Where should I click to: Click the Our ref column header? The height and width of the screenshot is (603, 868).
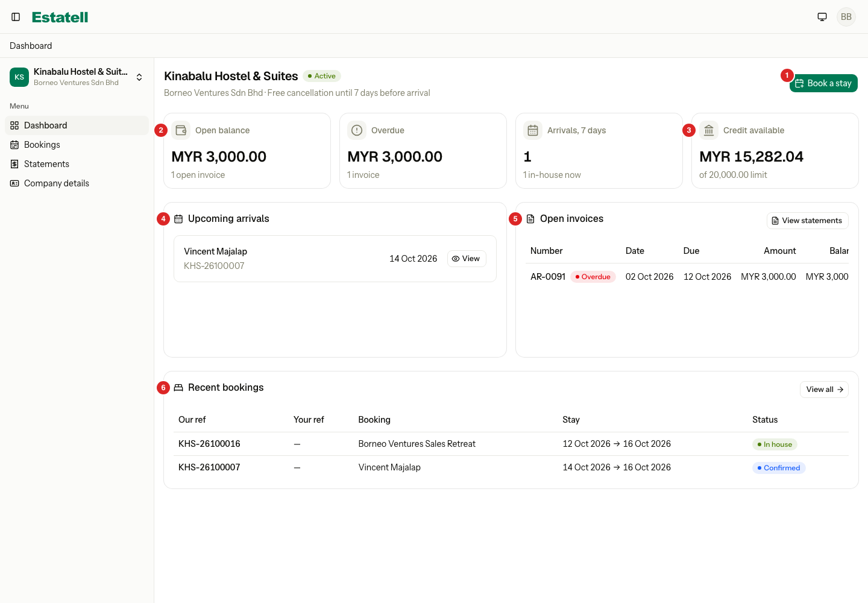[x=192, y=420]
